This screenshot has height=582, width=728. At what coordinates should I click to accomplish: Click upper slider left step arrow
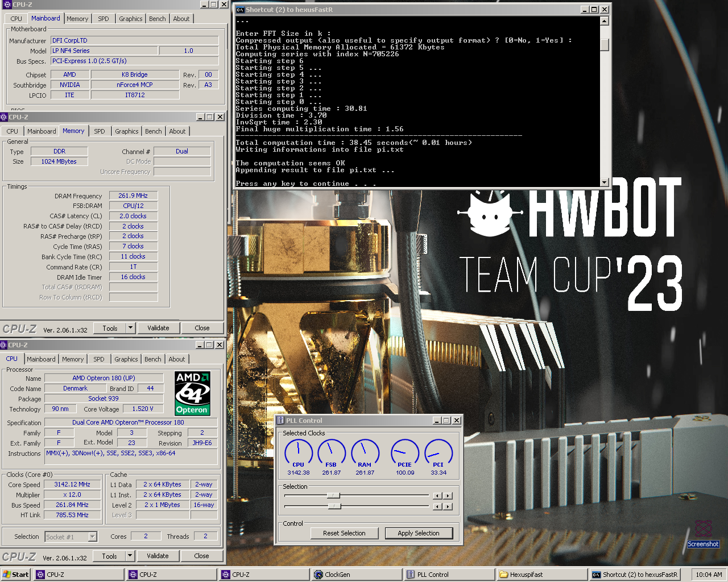pyautogui.click(x=437, y=496)
